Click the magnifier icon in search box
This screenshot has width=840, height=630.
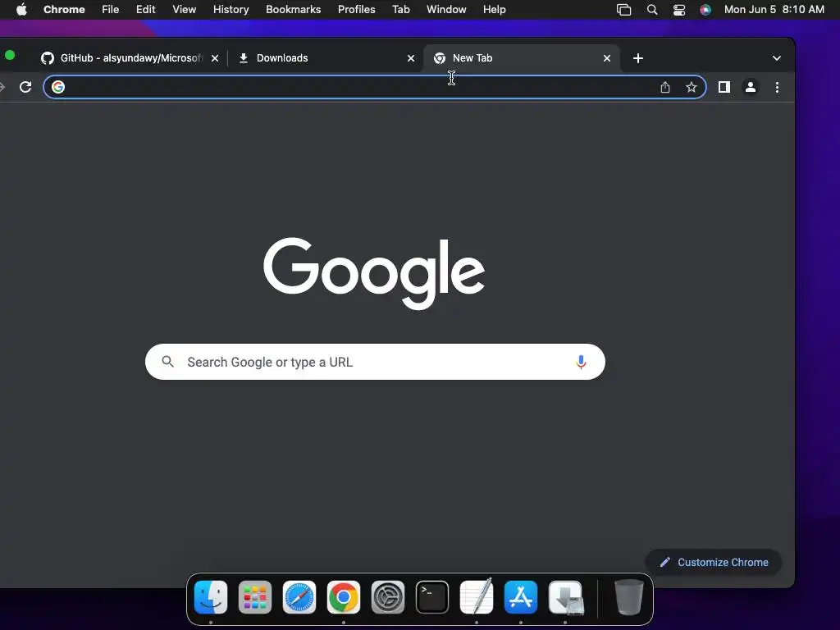[167, 362]
